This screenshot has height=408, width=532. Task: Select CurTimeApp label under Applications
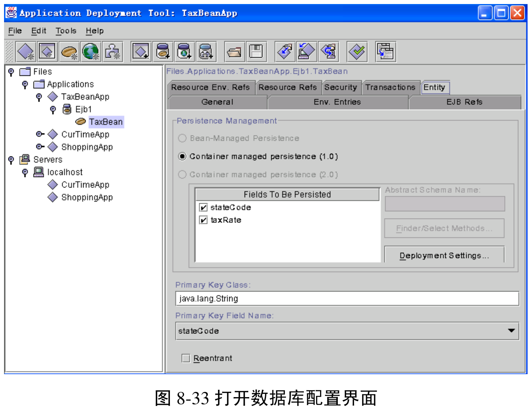85,134
